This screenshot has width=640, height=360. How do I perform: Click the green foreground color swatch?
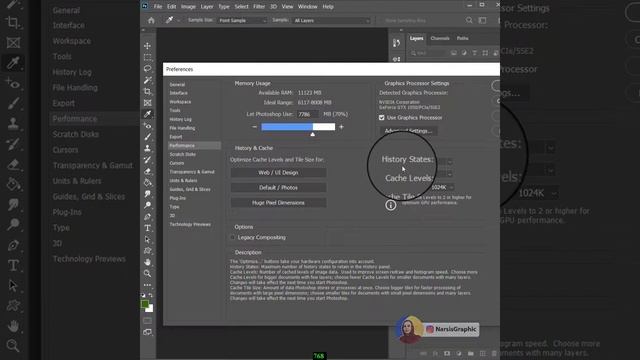145,304
